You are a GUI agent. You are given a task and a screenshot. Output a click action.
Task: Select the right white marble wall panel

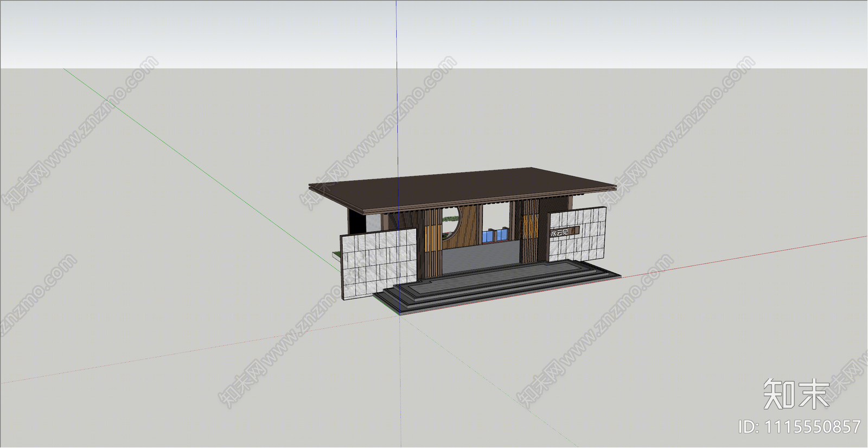(x=577, y=235)
